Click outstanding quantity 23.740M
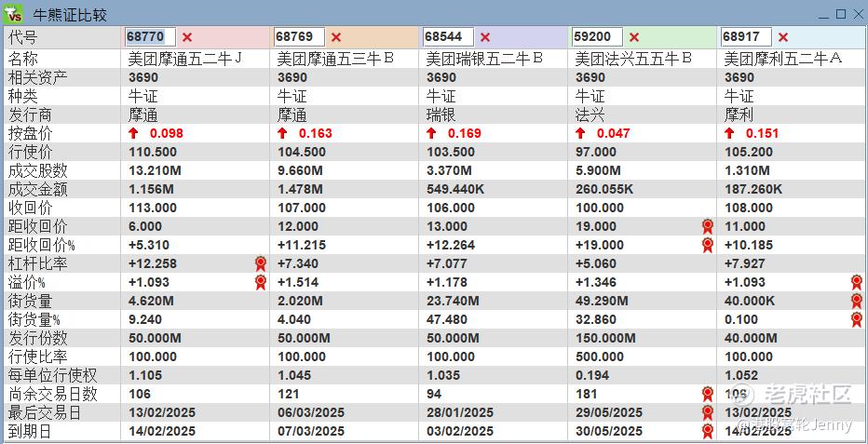The image size is (868, 444). (453, 301)
